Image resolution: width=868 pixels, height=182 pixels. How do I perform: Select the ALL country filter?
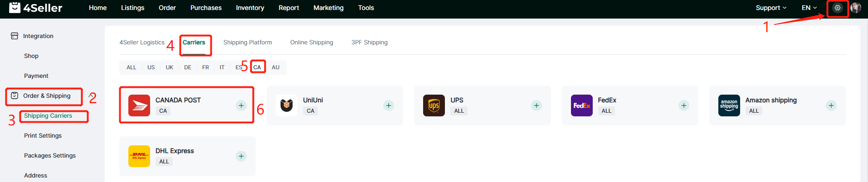point(132,67)
